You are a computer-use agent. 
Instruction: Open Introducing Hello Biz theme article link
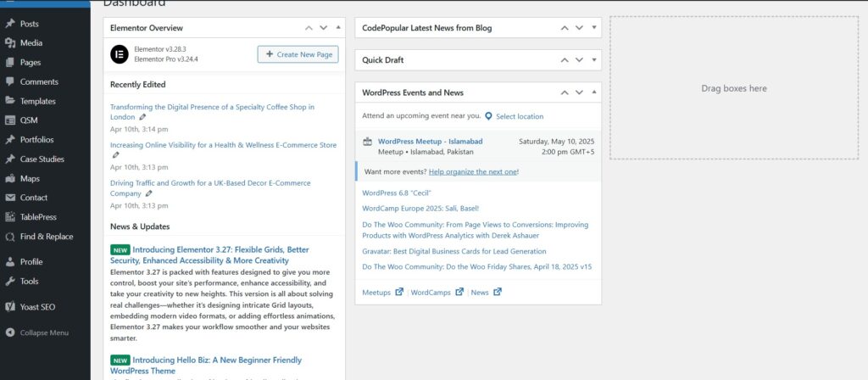click(206, 366)
